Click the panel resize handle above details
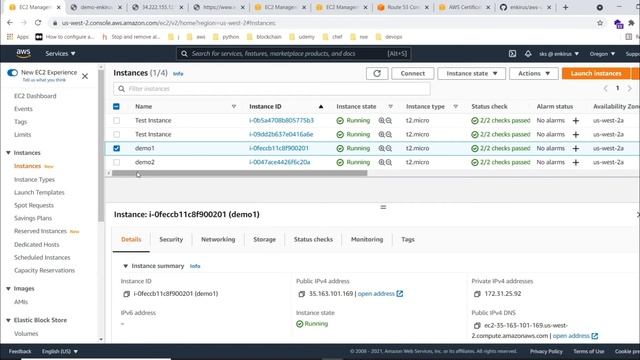Image resolution: width=640 pixels, height=360 pixels. pyautogui.click(x=383, y=207)
